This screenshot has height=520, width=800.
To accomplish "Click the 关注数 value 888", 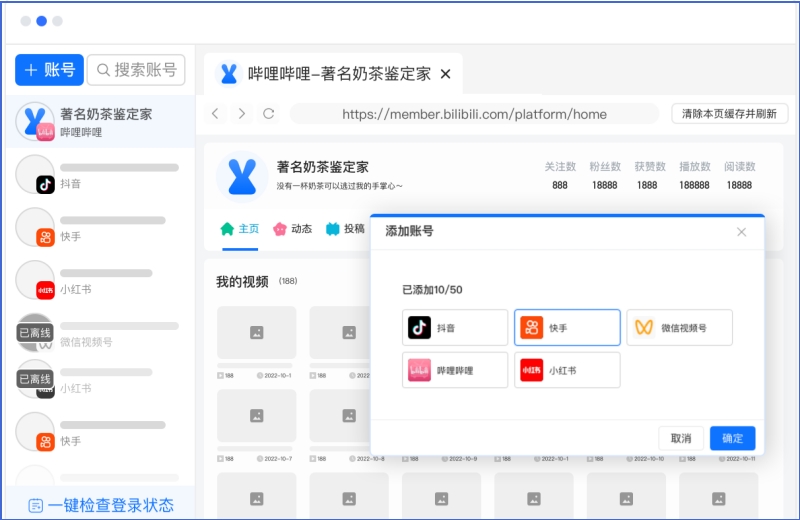I will [560, 185].
